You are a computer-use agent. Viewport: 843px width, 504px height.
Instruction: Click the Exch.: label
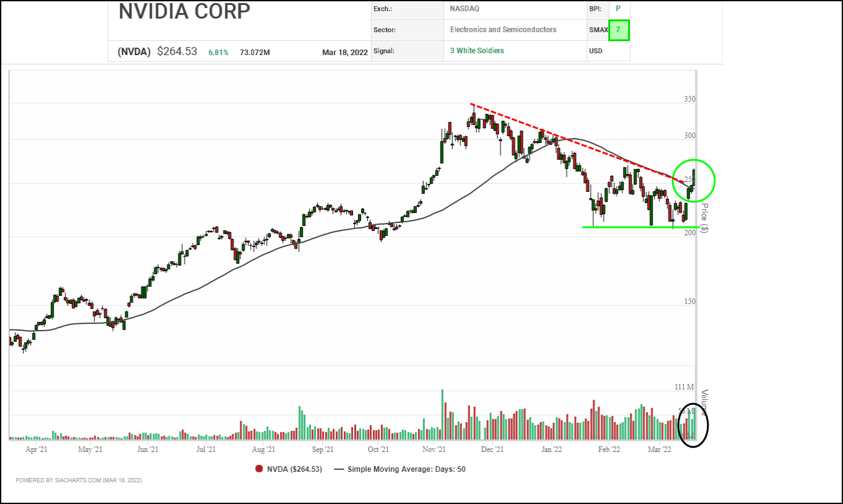pyautogui.click(x=384, y=9)
